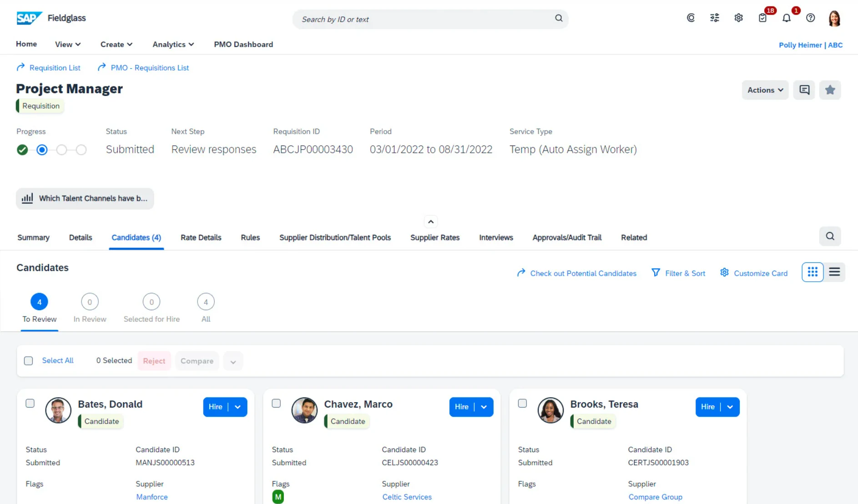Screen dimensions: 858x504
Task: Click the current step in Progress tracker
Action: click(42, 150)
